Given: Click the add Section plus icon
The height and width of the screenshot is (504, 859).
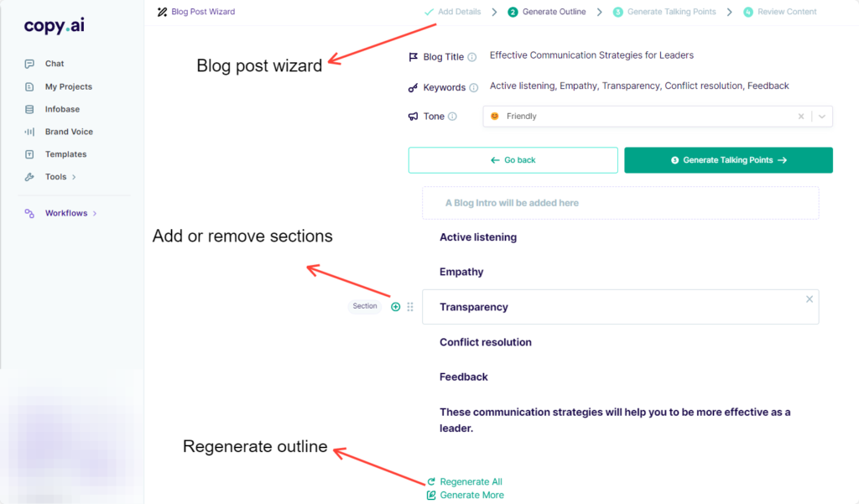Looking at the screenshot, I should tap(395, 306).
